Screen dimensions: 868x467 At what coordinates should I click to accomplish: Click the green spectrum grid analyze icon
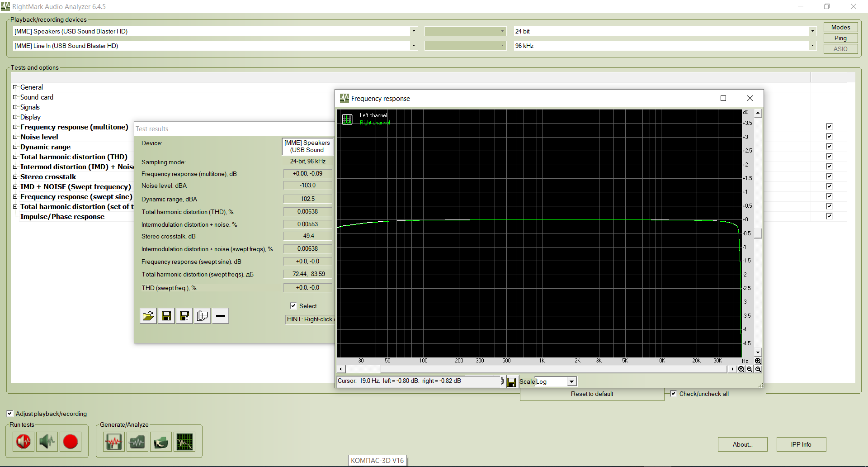coord(184,442)
